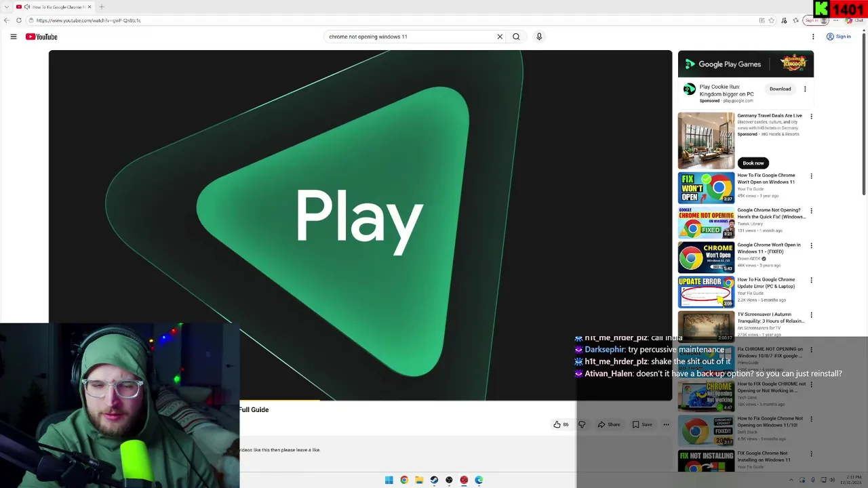Open Germany Travel Deals ad thumbnail
868x488 pixels.
(706, 141)
